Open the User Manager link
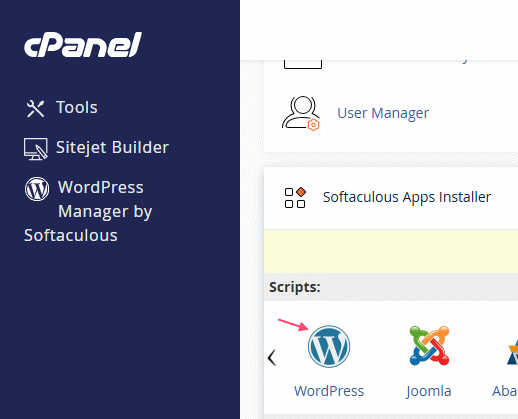 click(x=383, y=113)
